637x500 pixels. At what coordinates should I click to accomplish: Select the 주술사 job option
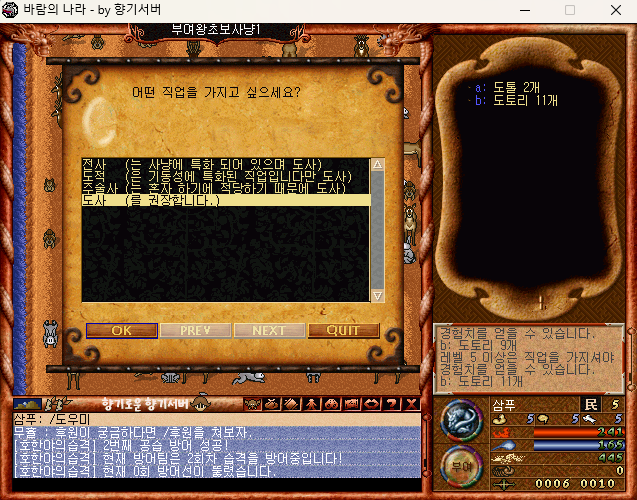pyautogui.click(x=226, y=188)
